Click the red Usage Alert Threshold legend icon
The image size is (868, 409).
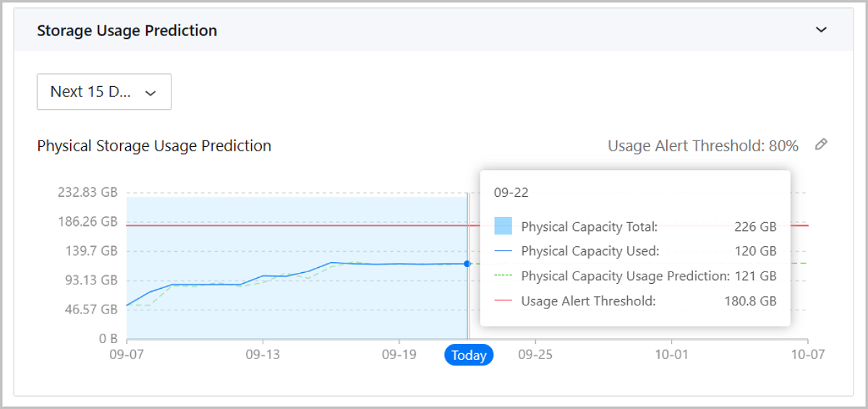503,300
